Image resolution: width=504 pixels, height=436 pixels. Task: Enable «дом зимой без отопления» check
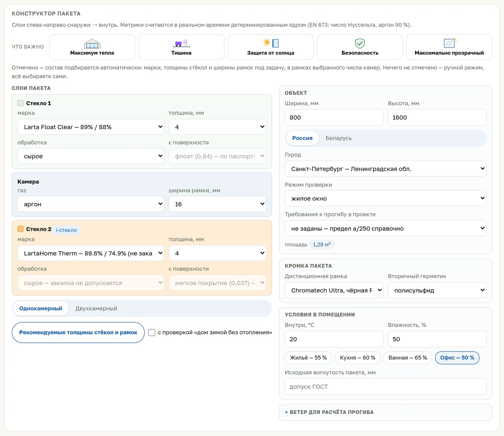[152, 332]
